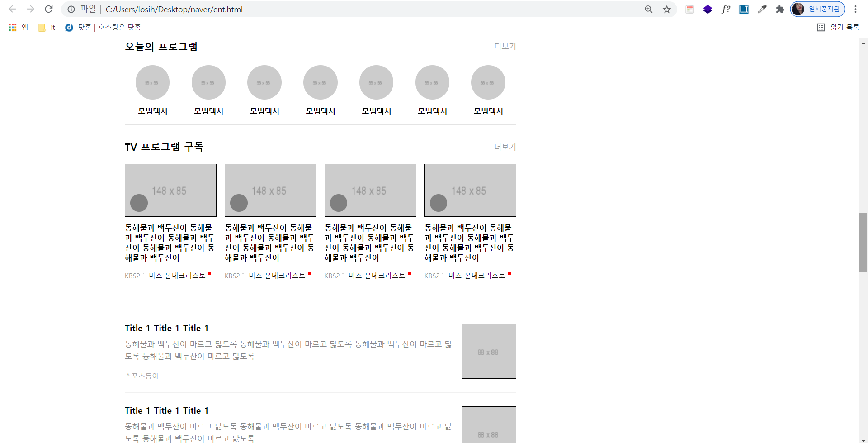Click the 일시중지됨 profile button
The image size is (868, 443).
click(818, 9)
